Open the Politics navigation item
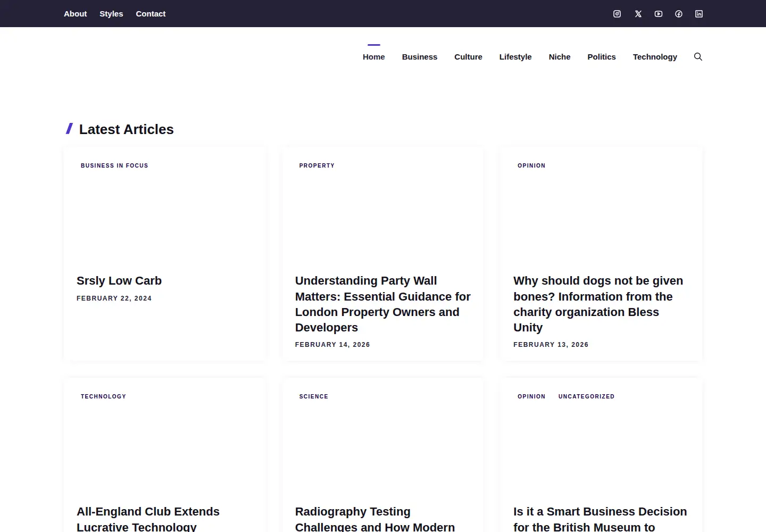Screen dimensions: 766x532 coord(602,57)
